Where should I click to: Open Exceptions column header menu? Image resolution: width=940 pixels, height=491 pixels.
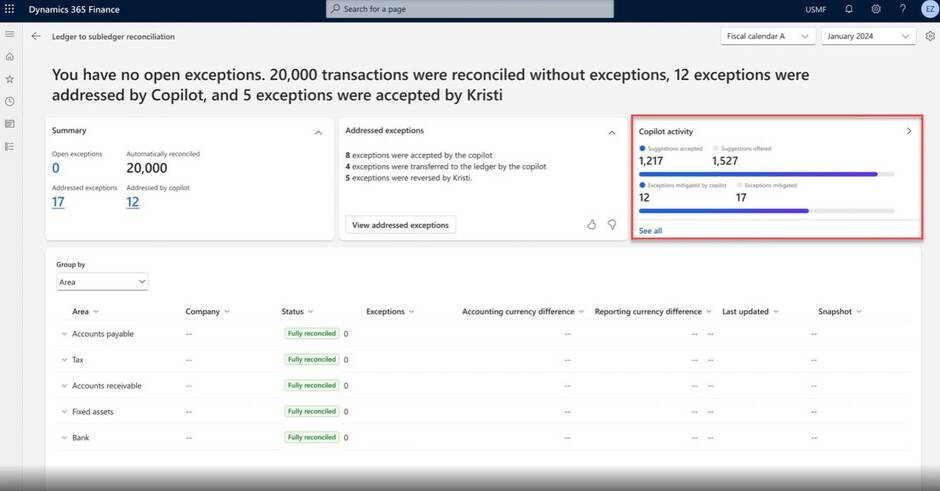coord(411,312)
